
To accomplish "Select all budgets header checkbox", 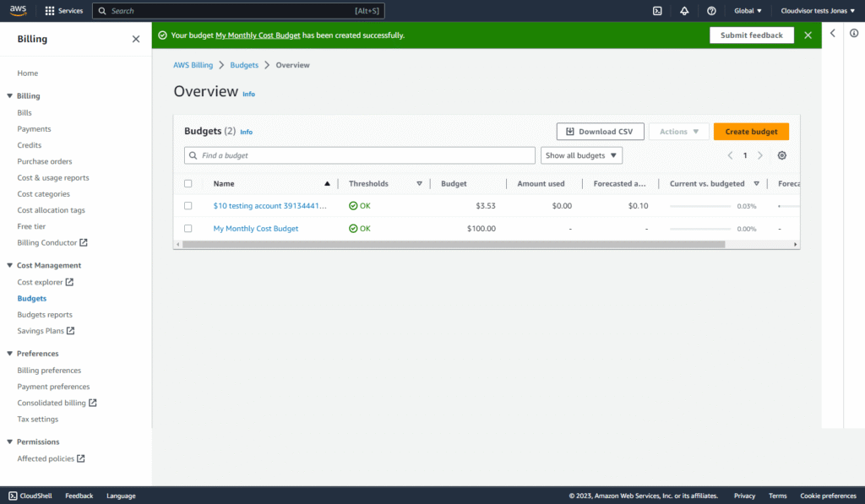I will (188, 184).
